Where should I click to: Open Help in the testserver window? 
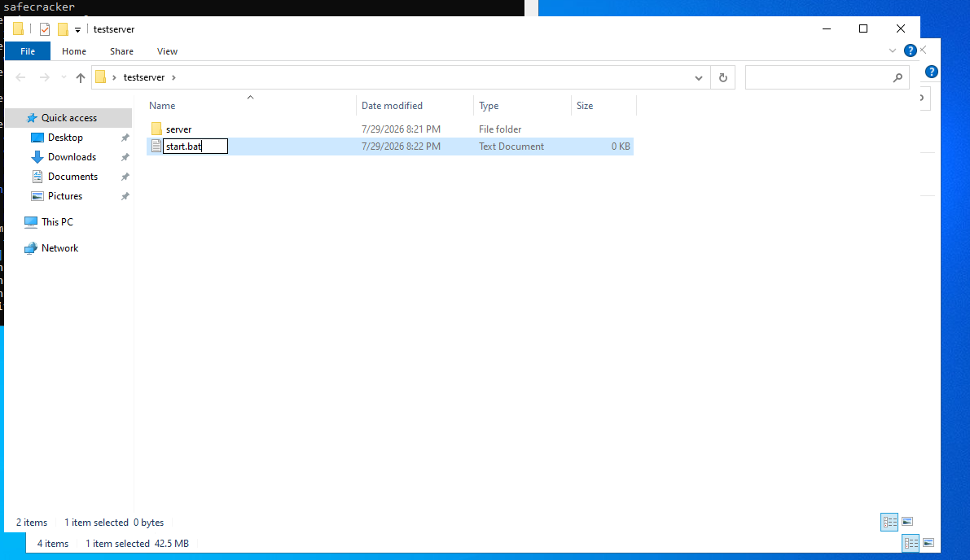[910, 50]
